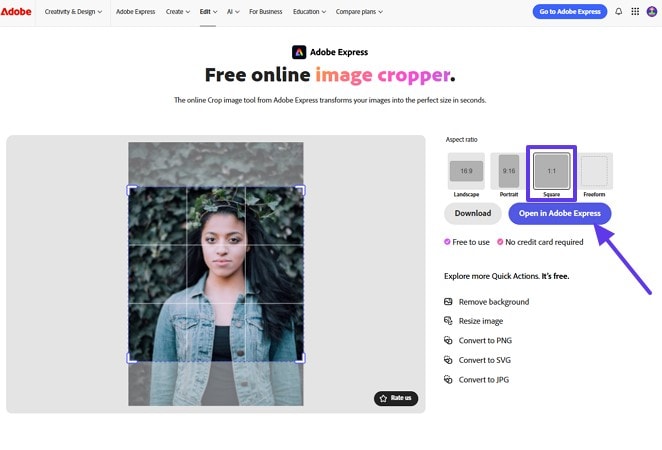
Task: Click the Adobe Express logo icon
Action: pos(299,52)
